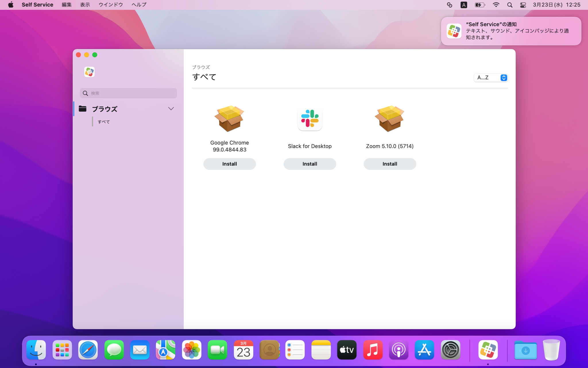This screenshot has width=588, height=368.
Task: Click the Slack for Desktop app icon
Action: point(310,118)
